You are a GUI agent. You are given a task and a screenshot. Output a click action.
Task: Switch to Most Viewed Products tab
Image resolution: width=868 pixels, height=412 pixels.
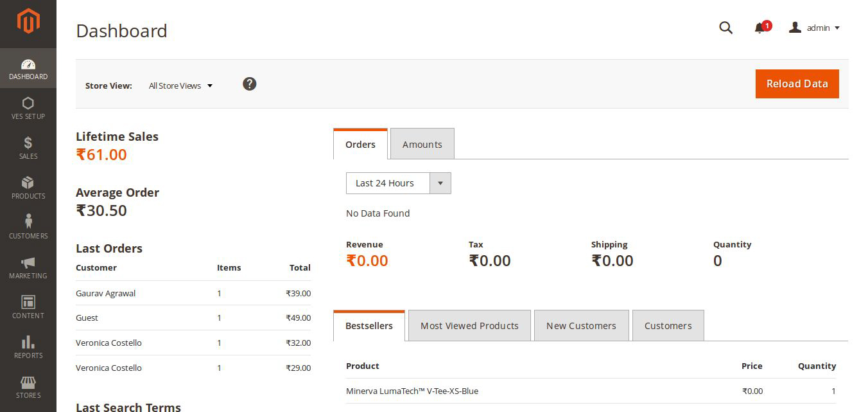[x=469, y=326]
